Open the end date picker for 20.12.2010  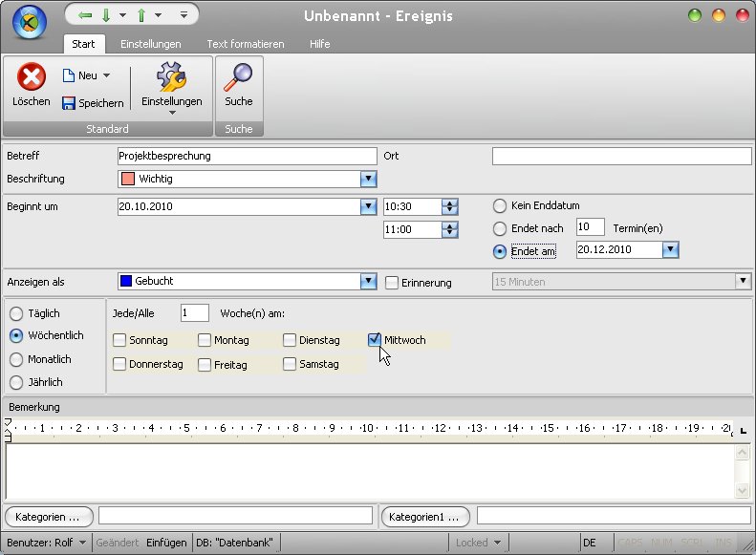(x=671, y=249)
